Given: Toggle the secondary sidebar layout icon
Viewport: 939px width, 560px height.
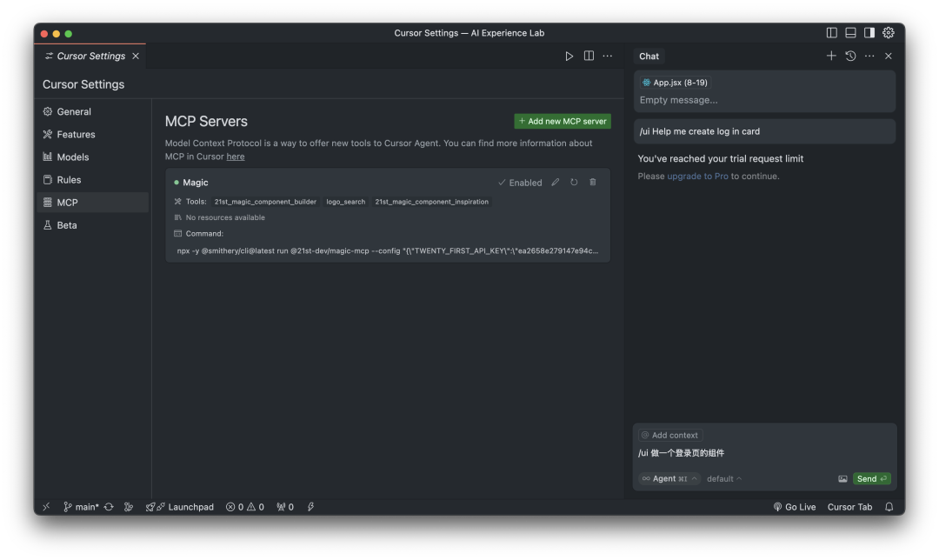Looking at the screenshot, I should 869,33.
